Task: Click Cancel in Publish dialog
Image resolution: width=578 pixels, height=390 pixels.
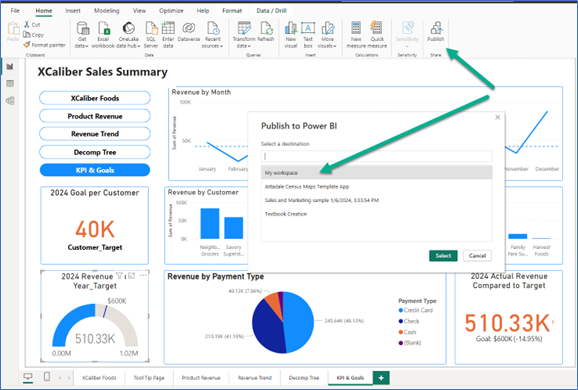Action: click(477, 255)
